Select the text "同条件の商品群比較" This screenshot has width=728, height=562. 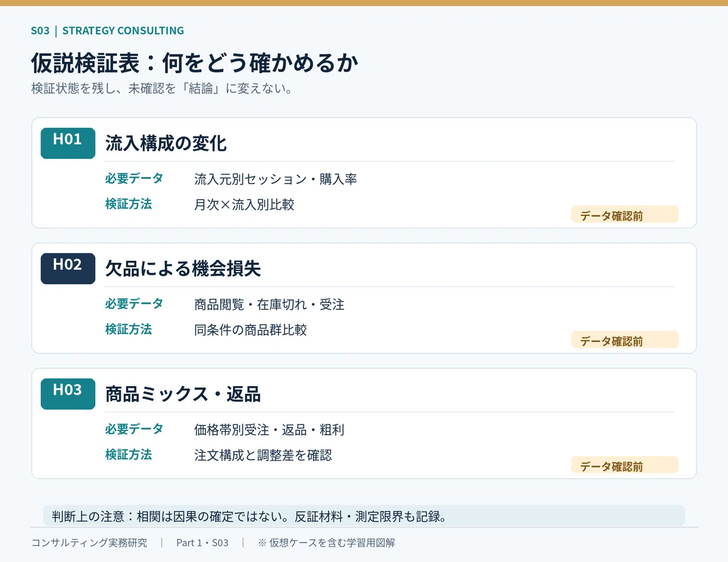click(251, 330)
